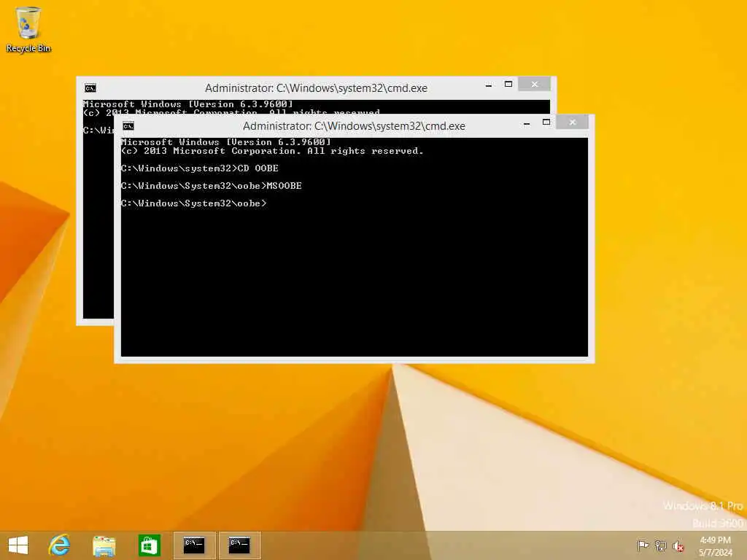
Task: Close the back cmd window
Action: pos(535,85)
